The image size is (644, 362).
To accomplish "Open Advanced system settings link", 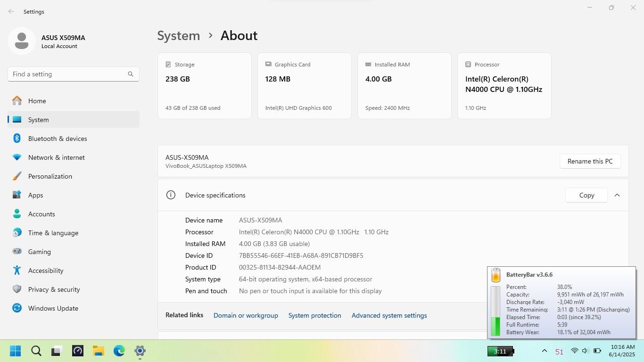I will tap(389, 315).
